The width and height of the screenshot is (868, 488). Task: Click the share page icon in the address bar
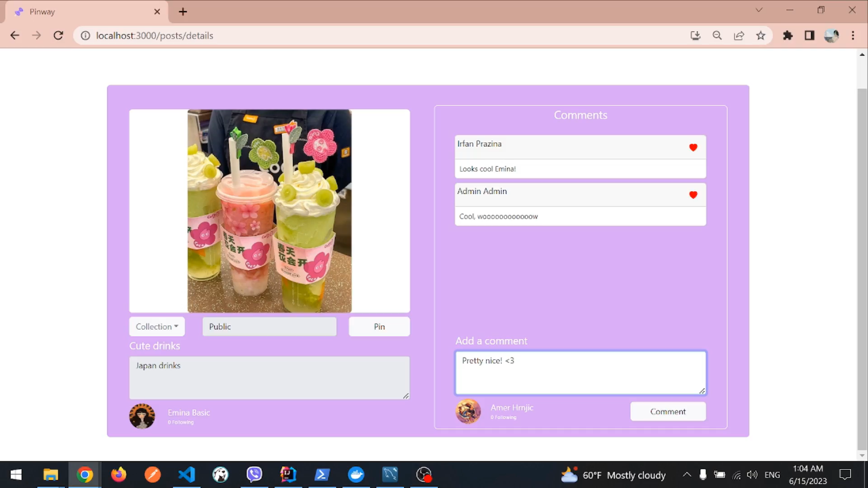[739, 36]
